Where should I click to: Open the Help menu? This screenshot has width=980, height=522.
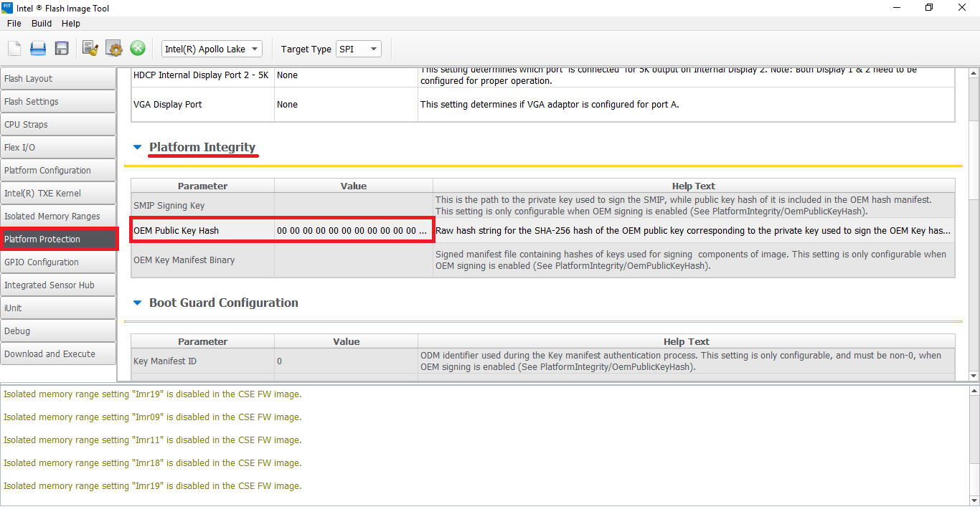(x=71, y=24)
